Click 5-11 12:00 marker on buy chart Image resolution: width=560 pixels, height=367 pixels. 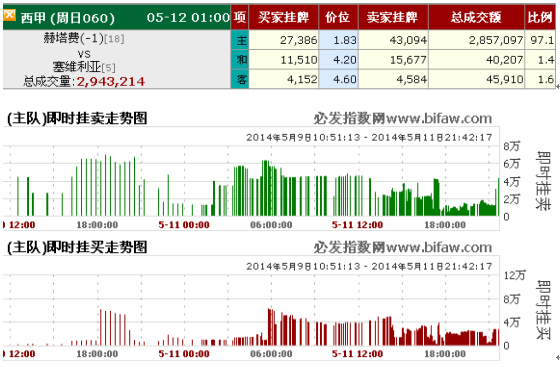tap(357, 354)
